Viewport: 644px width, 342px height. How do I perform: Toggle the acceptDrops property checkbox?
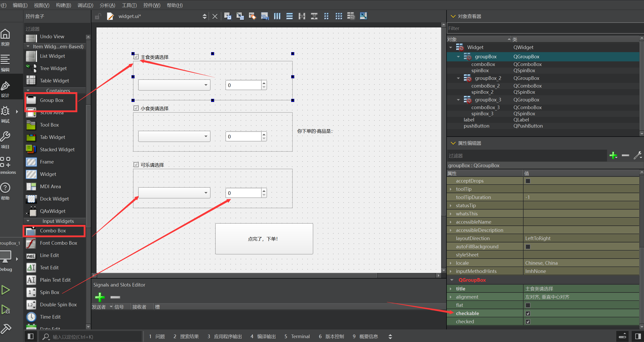528,181
